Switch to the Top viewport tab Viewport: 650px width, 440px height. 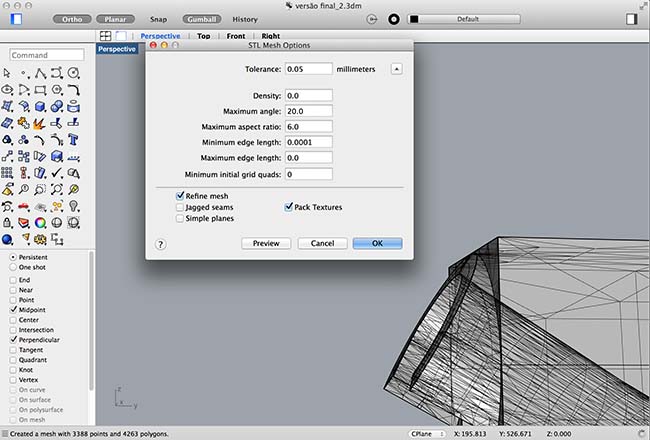(204, 36)
